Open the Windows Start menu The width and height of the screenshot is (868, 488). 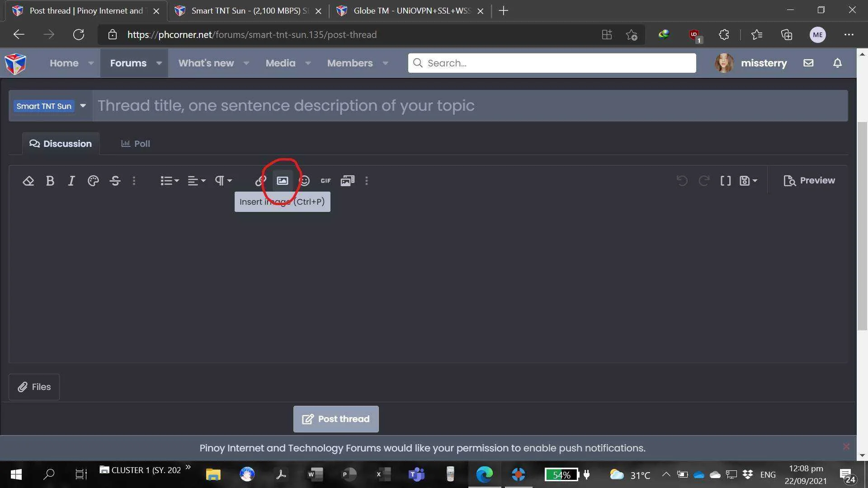(16, 474)
